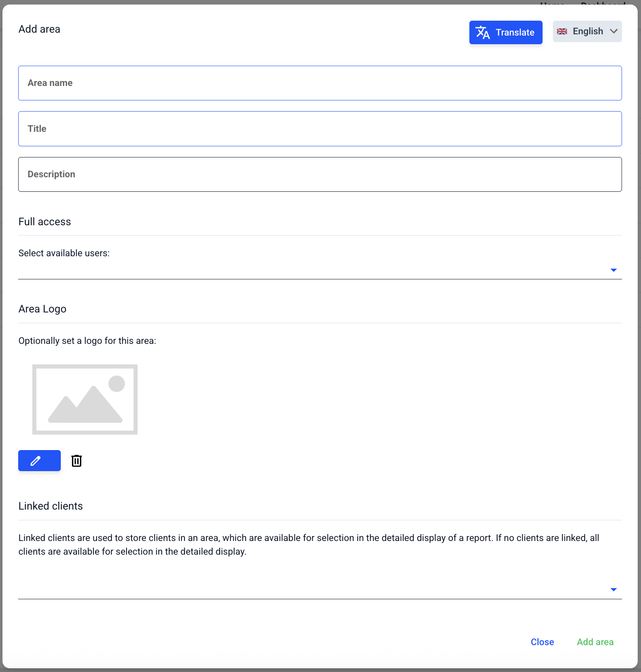The height and width of the screenshot is (672, 641).
Task: Click the chevron beside English
Action: click(614, 31)
